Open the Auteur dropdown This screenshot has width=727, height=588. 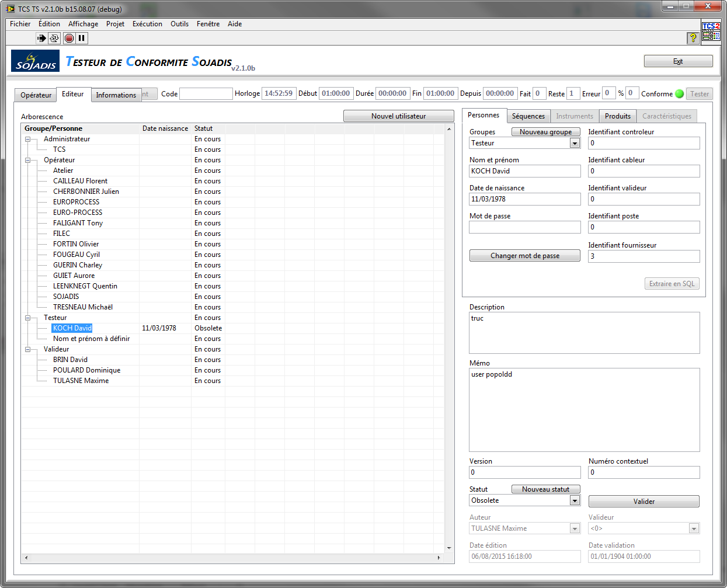575,528
